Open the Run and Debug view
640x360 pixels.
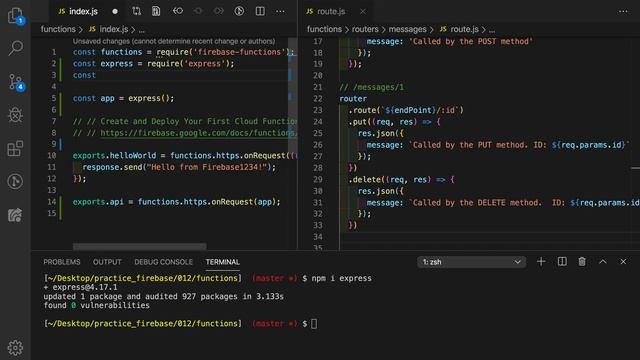[x=16, y=115]
